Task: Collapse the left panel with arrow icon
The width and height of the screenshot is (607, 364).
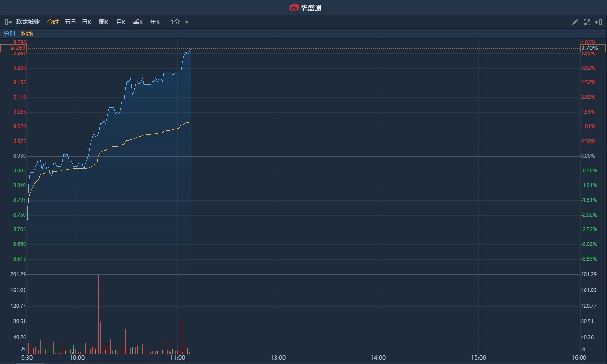Action: [8, 22]
